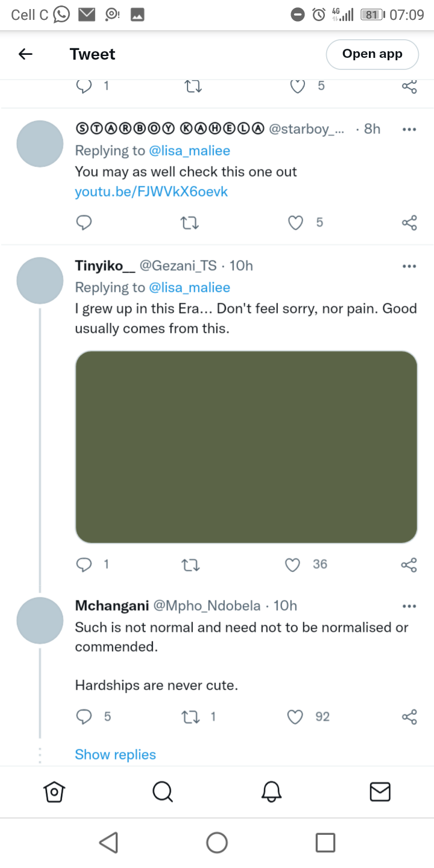Open Messages envelope tab

coord(380,791)
